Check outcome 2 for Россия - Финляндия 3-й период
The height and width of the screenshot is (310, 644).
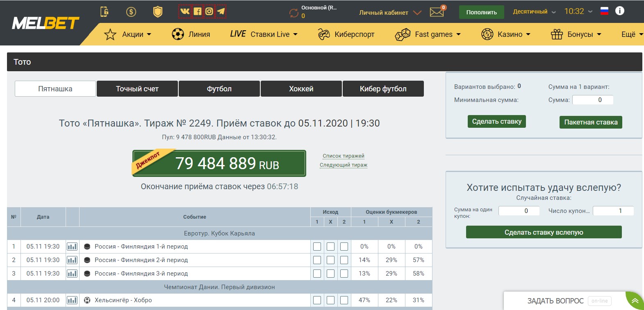344,274
